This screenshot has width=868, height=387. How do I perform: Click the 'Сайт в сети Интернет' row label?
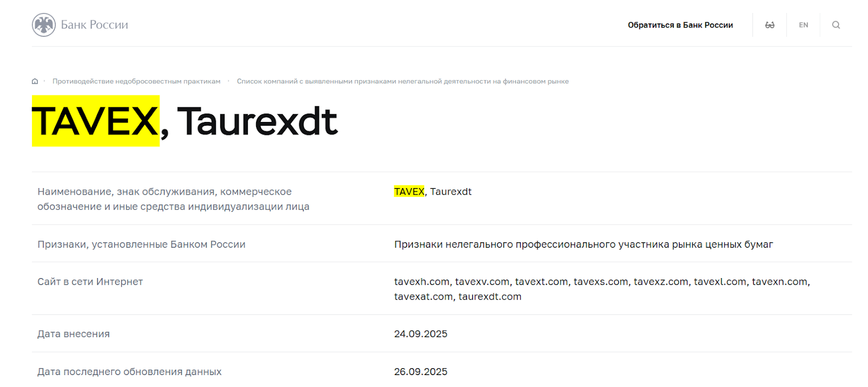tap(90, 282)
